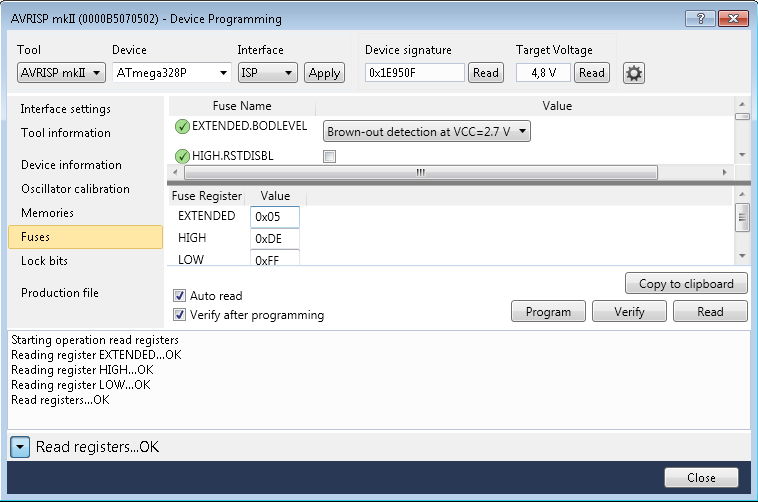Click the help question mark button
Image resolution: width=758 pixels, height=502 pixels.
coord(700,18)
